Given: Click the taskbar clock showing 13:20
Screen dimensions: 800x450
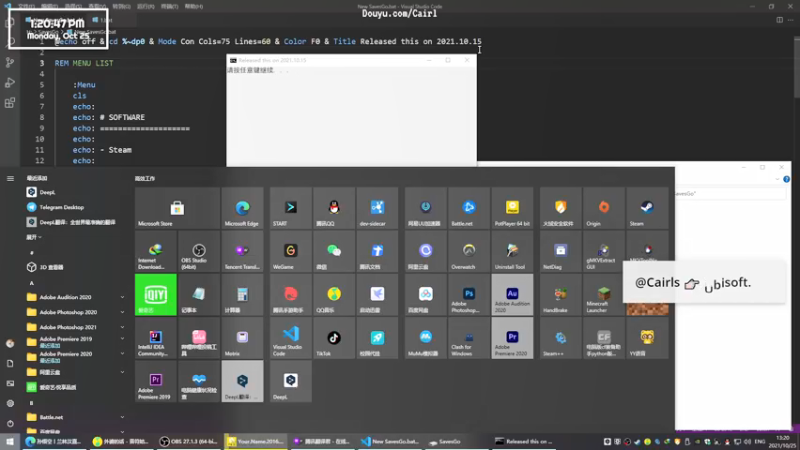Looking at the screenshot, I should [x=783, y=442].
